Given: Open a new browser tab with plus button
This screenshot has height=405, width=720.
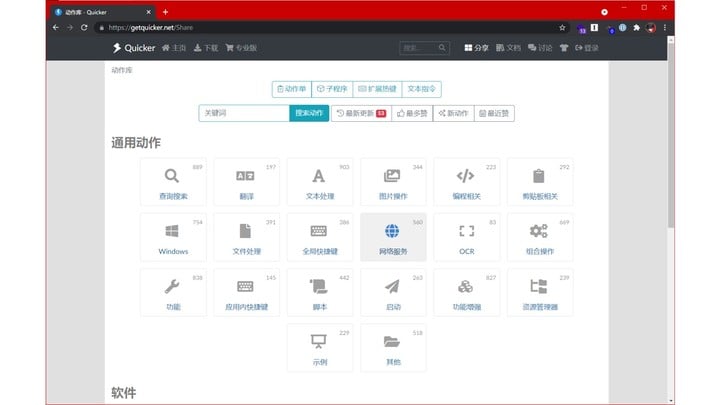Looking at the screenshot, I should [165, 11].
